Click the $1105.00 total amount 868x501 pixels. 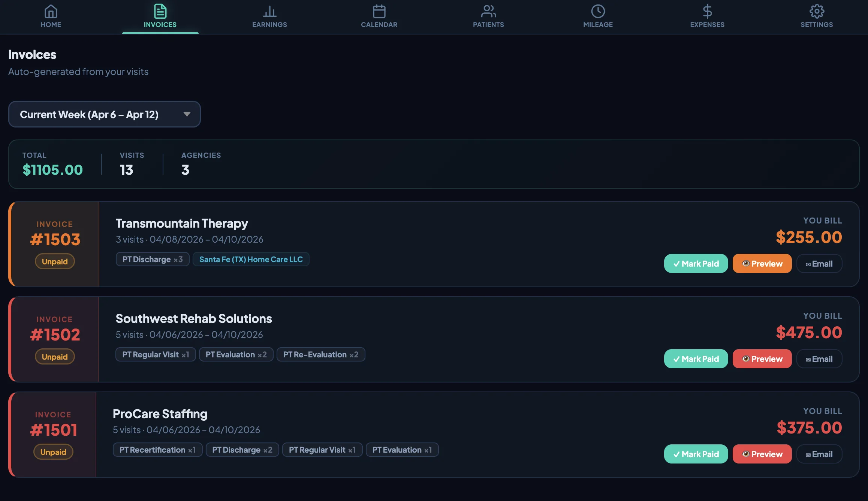click(52, 170)
